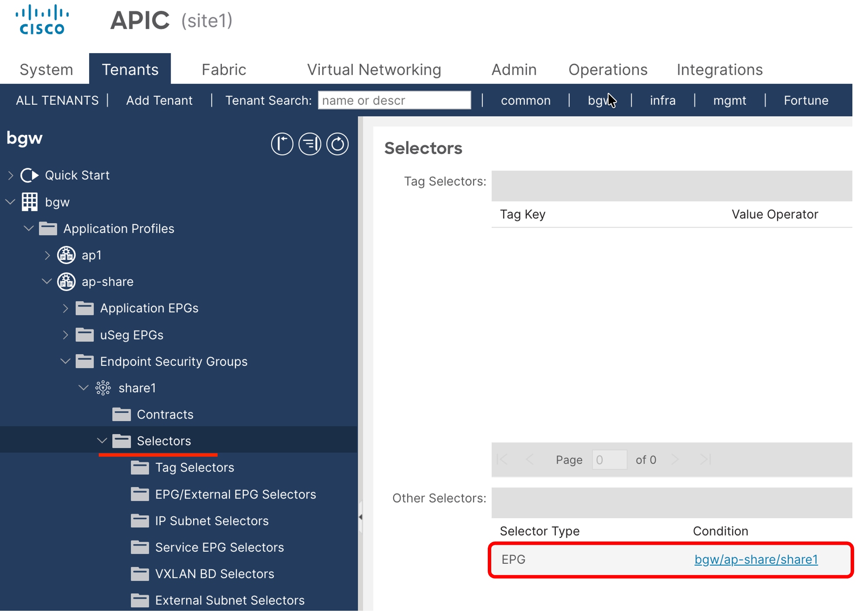The width and height of the screenshot is (865, 616).
Task: Sort by Condition column header
Action: pos(721,531)
